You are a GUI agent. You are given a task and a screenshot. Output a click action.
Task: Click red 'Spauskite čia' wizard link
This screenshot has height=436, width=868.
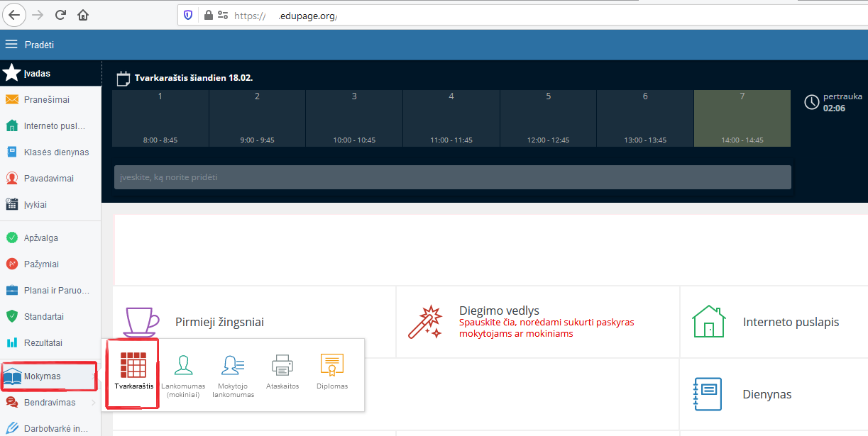546,328
